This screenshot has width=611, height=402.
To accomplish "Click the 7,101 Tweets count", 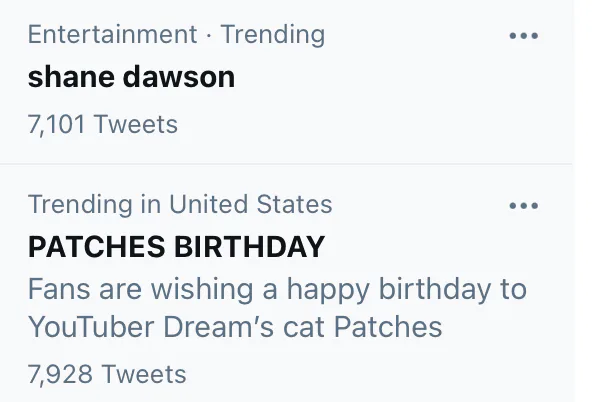I will click(x=102, y=125).
